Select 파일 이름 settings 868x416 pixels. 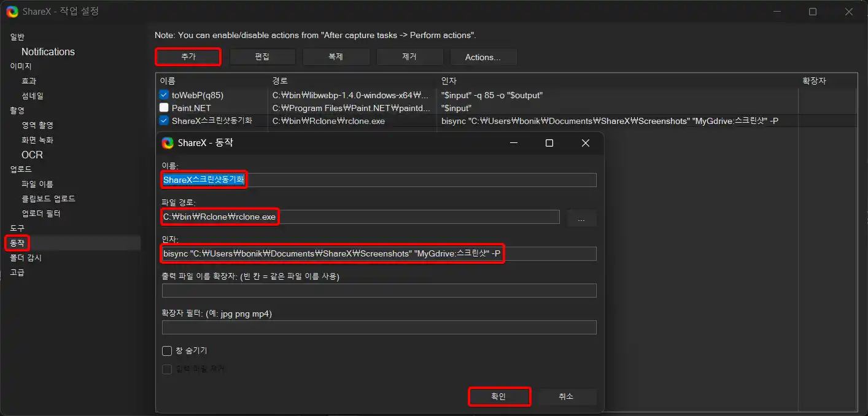coord(37,184)
